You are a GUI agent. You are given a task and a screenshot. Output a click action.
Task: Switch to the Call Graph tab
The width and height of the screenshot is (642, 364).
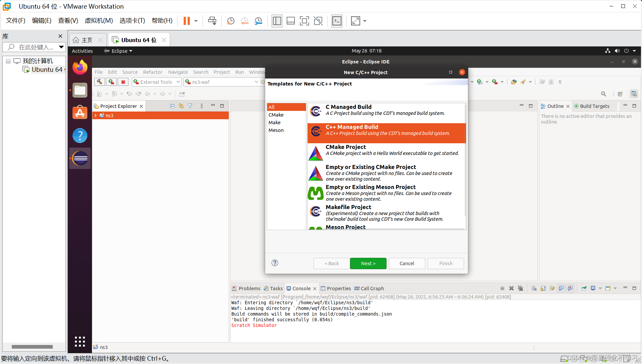pos(369,289)
